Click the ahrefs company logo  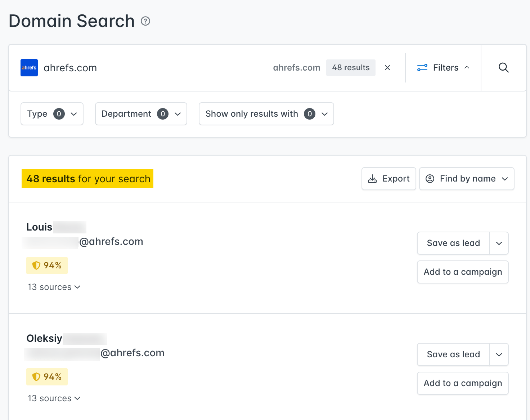pos(29,67)
